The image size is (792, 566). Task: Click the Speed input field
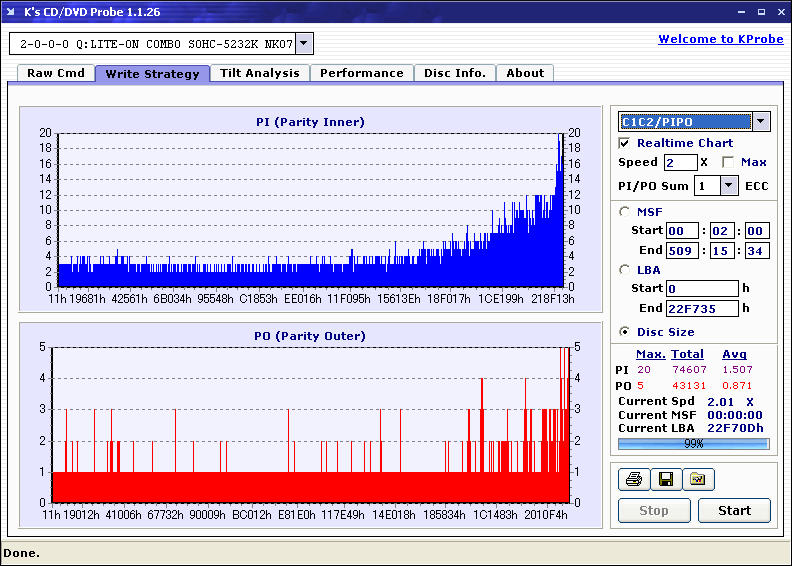(680, 162)
